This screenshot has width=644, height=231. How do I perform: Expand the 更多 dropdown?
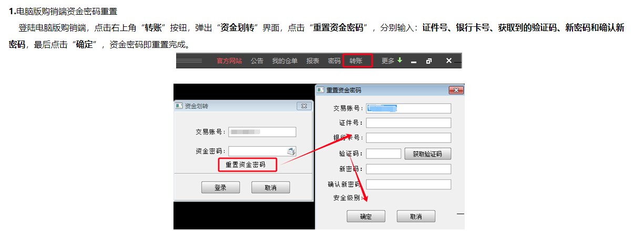[392, 61]
